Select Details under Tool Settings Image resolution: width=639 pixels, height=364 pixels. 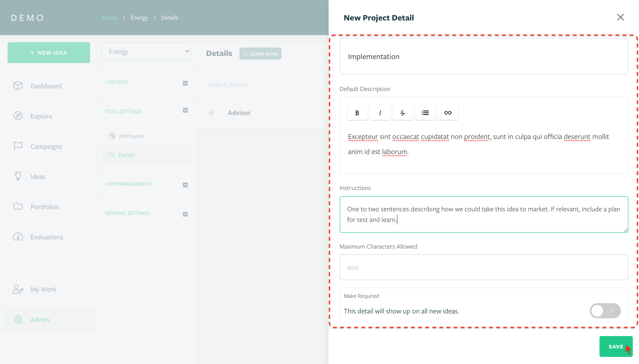pos(146,155)
